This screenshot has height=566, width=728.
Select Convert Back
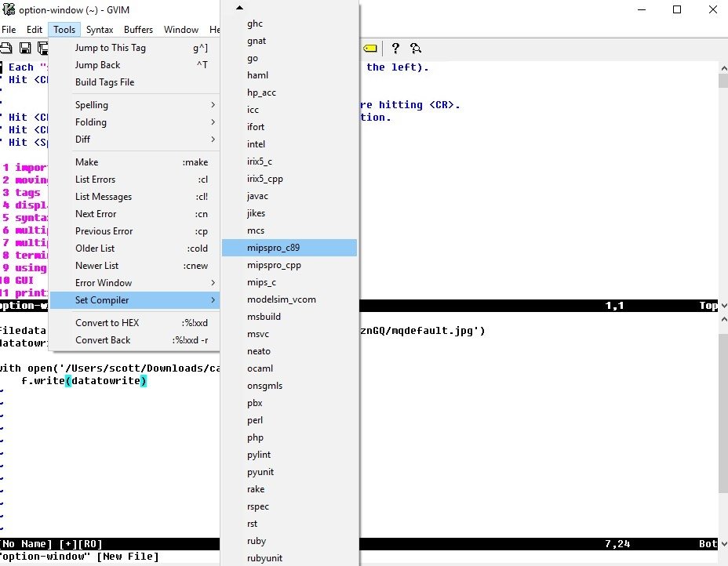[x=135, y=340]
